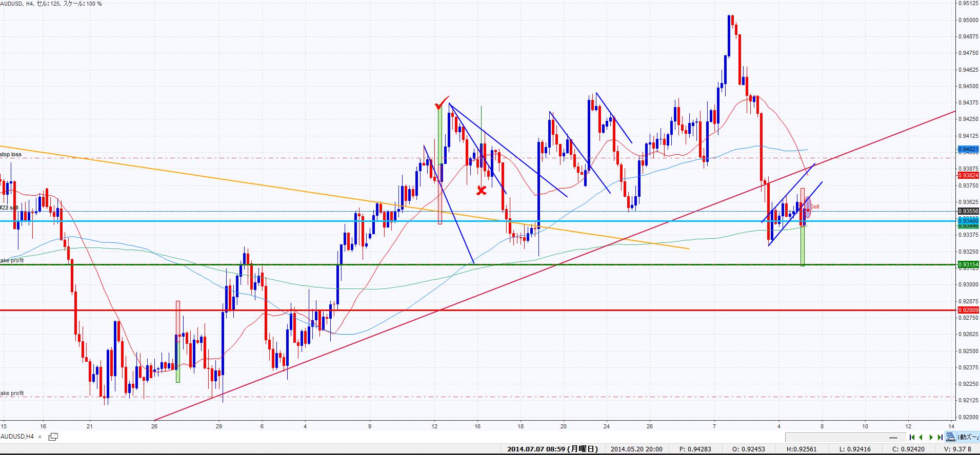Select the blue 0.94021 price tag

(968, 150)
